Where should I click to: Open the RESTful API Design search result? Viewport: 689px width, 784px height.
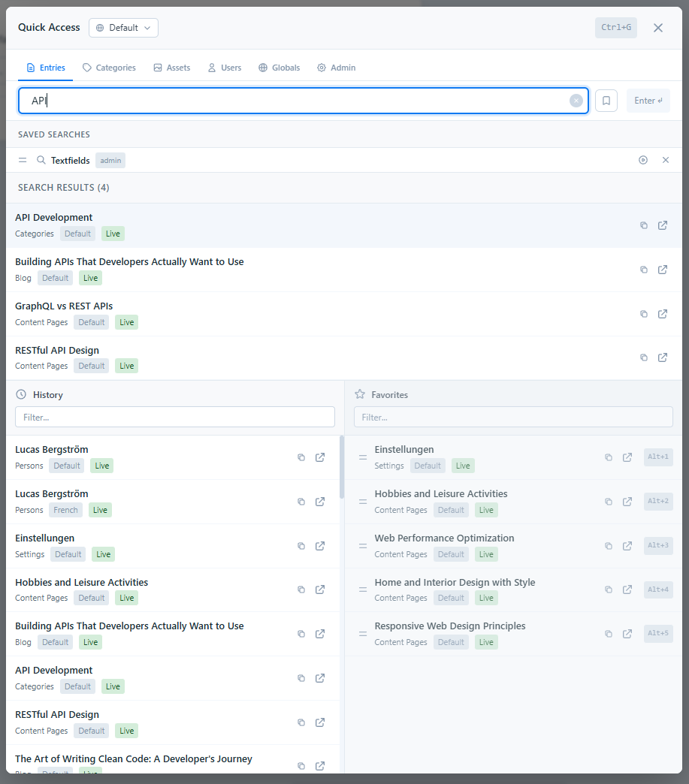tap(56, 350)
